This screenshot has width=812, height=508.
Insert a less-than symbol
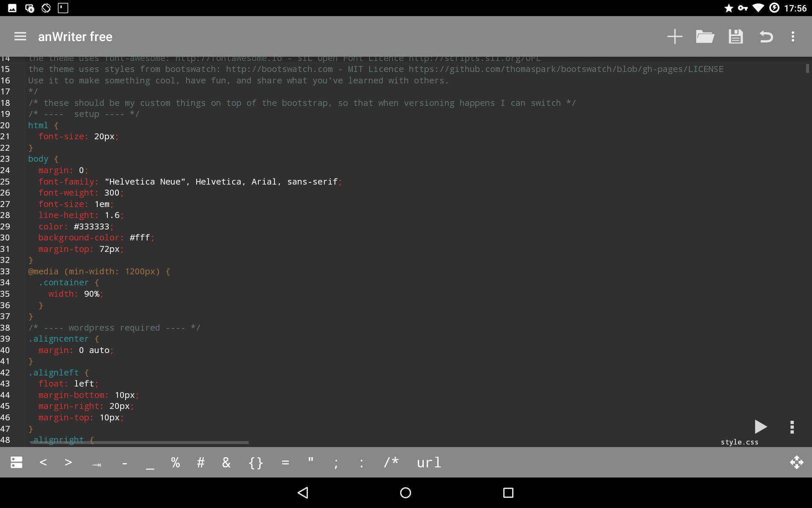43,462
